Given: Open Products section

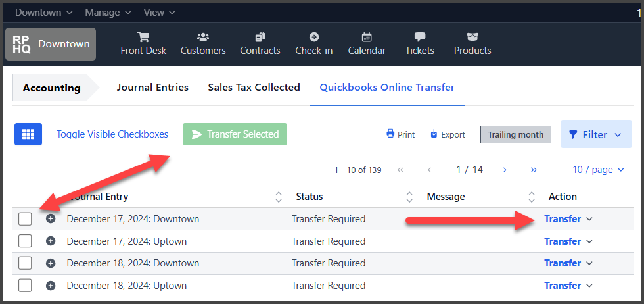Looking at the screenshot, I should pyautogui.click(x=472, y=43).
